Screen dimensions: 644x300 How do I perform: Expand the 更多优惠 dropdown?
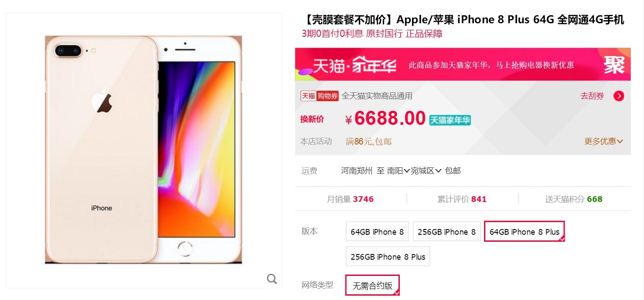click(604, 141)
